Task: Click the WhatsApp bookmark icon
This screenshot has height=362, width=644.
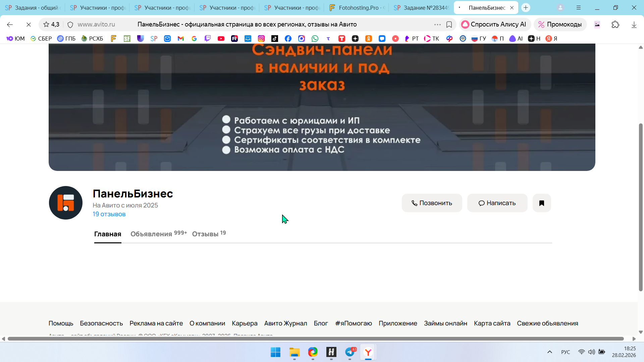Action: tap(315, 39)
